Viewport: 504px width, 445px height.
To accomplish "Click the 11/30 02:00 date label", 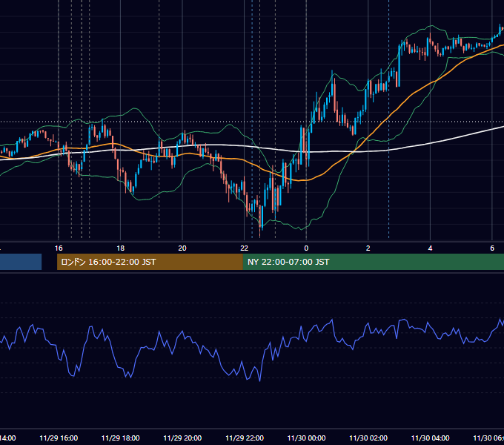I will point(368,438).
